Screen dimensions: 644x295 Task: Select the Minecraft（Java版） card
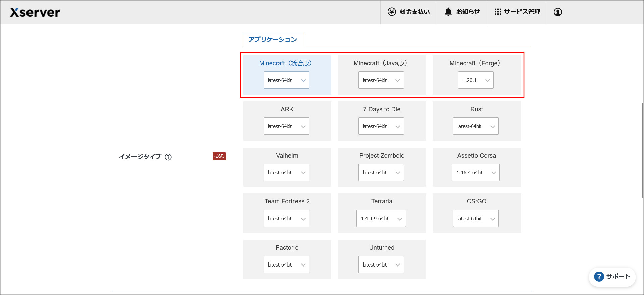pos(382,75)
